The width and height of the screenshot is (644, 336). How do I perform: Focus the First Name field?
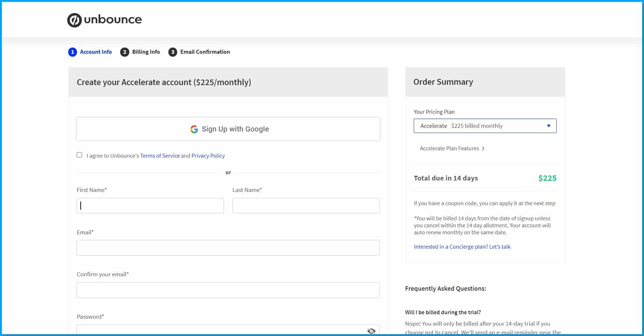coord(150,206)
